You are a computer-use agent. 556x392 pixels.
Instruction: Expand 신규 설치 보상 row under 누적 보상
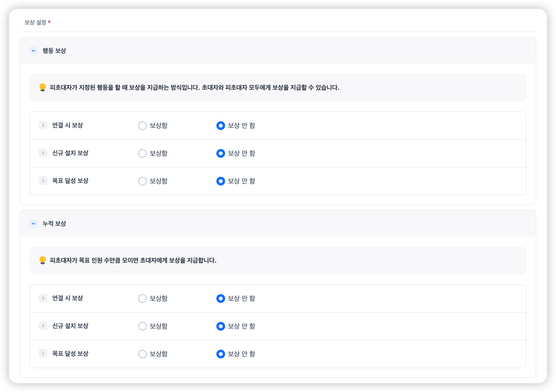(x=43, y=326)
